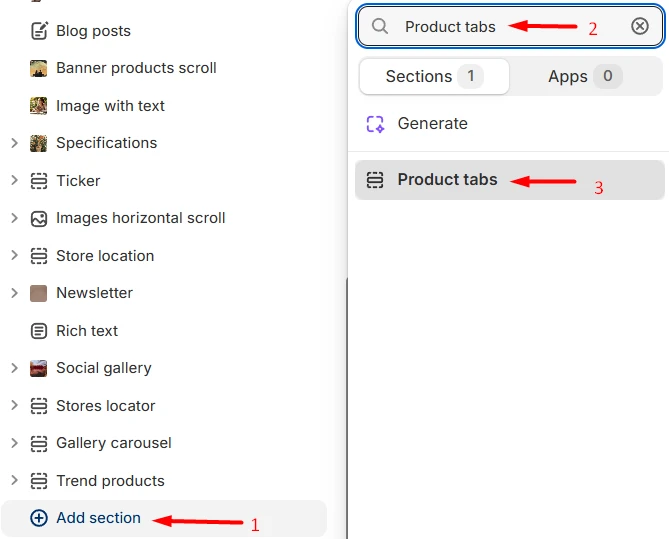
Task: Click the search magnifier icon
Action: pyautogui.click(x=380, y=26)
